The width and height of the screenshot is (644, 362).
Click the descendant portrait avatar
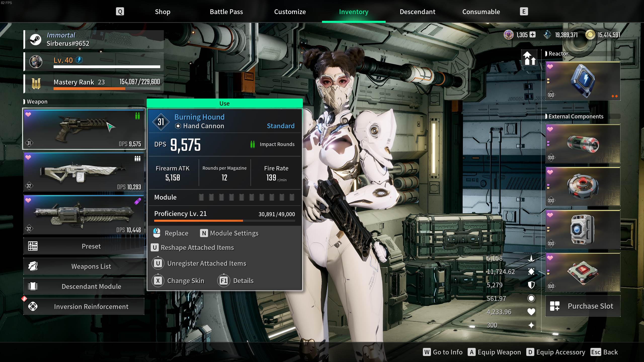[x=36, y=62]
